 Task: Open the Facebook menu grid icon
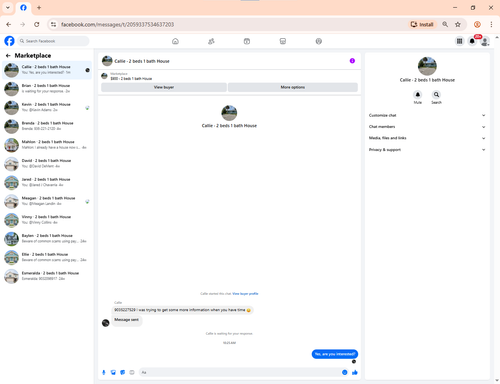[x=459, y=41]
